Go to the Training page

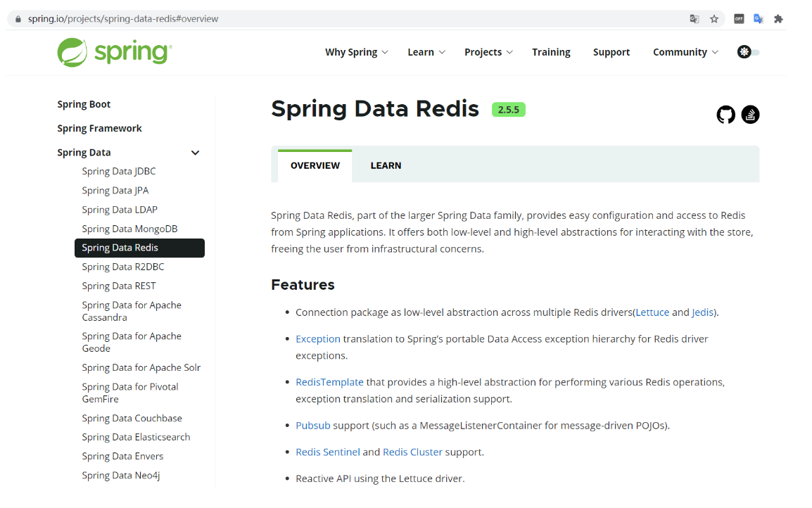[551, 52]
